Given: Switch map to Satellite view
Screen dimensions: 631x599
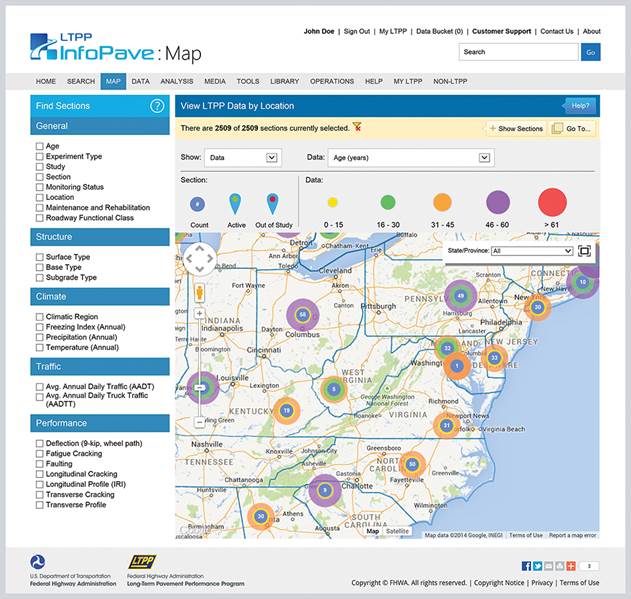Looking at the screenshot, I should pos(397,531).
